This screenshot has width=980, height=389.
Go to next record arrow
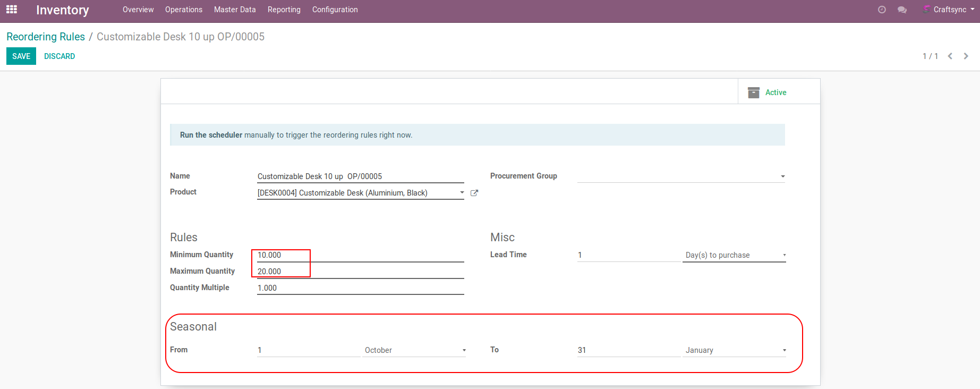[966, 56]
